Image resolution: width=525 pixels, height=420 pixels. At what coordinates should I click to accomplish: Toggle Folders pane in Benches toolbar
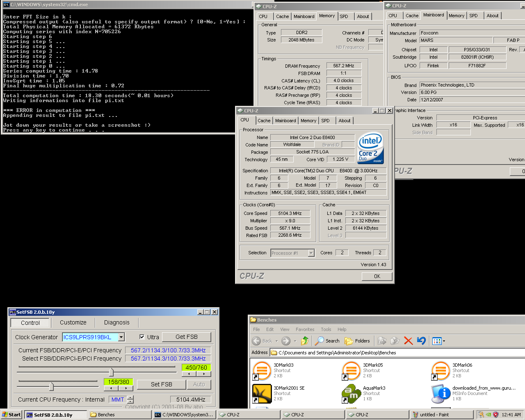point(357,341)
